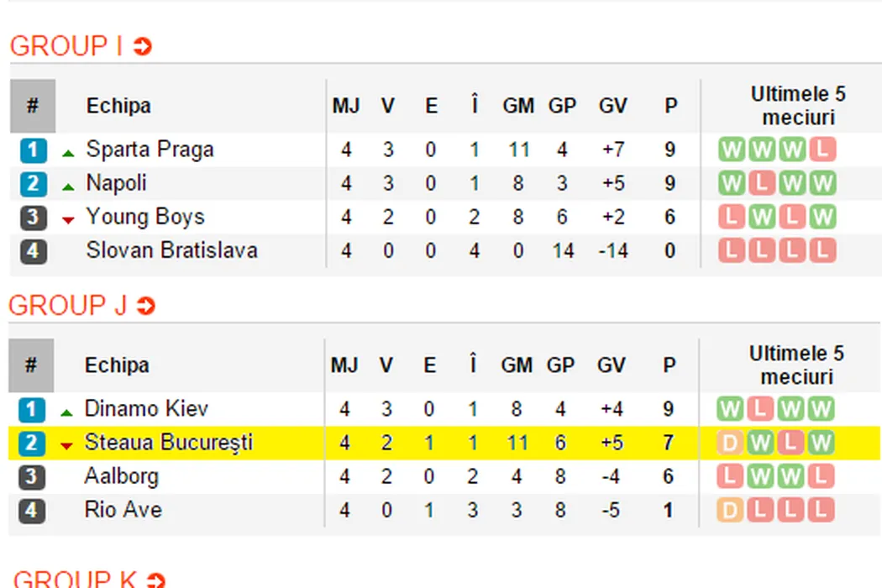Click Young Boys' red down-trend arrow
Screen dimensions: 882x588
(69, 220)
